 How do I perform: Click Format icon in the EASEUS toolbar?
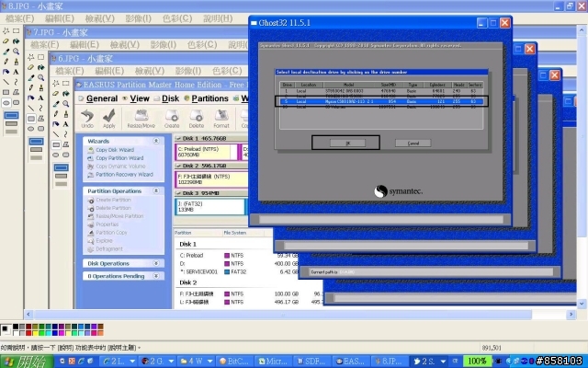pyautogui.click(x=221, y=119)
